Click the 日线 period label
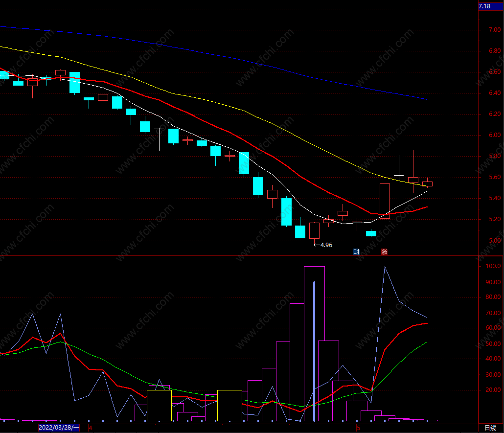Screen dimensions: 504x433 click(x=490, y=428)
